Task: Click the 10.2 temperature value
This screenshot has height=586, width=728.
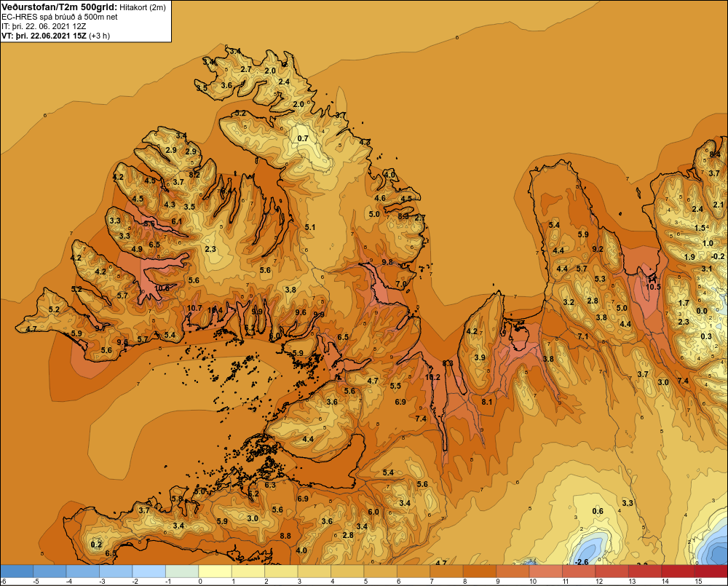Action: click(x=432, y=377)
